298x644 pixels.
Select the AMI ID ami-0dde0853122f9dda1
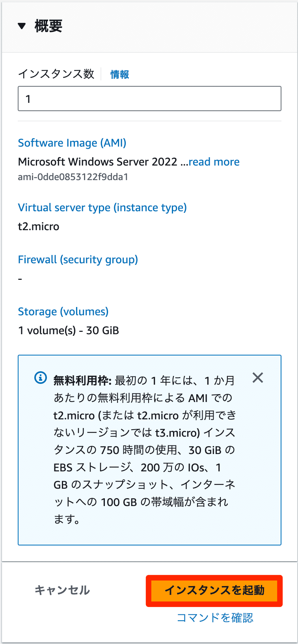(73, 177)
